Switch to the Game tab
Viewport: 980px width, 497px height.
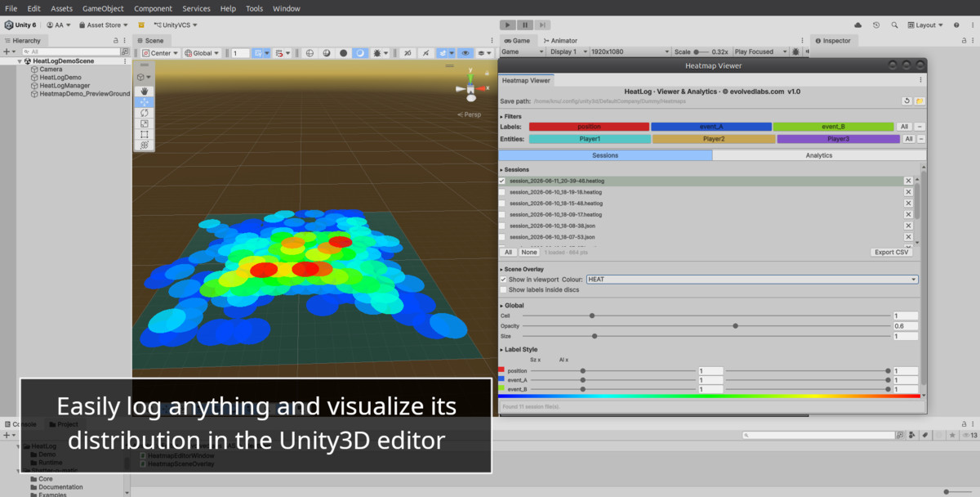pos(517,40)
